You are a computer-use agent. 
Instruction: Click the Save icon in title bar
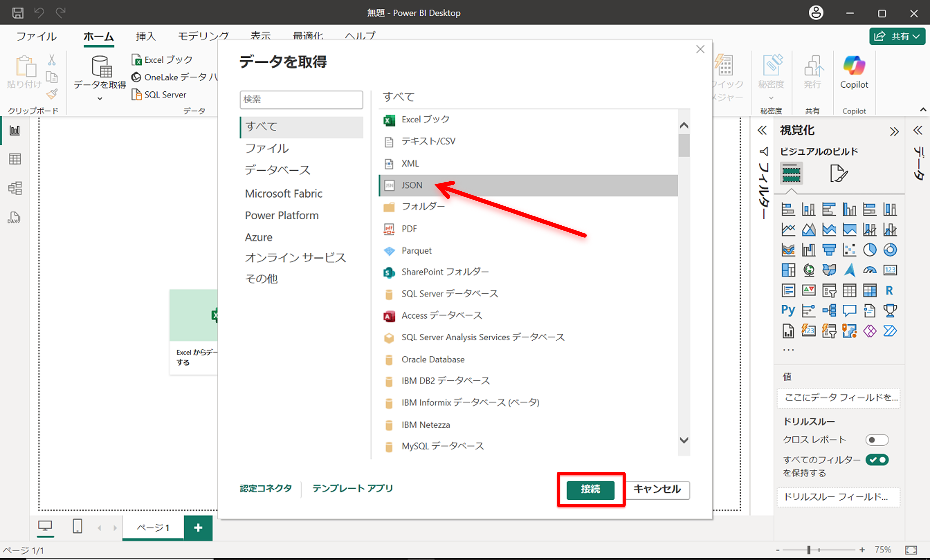18,13
